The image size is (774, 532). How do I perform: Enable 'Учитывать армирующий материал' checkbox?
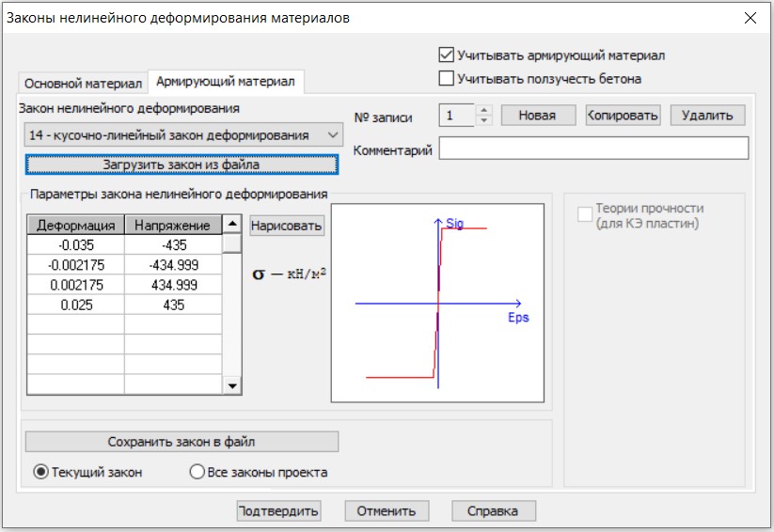pyautogui.click(x=447, y=55)
